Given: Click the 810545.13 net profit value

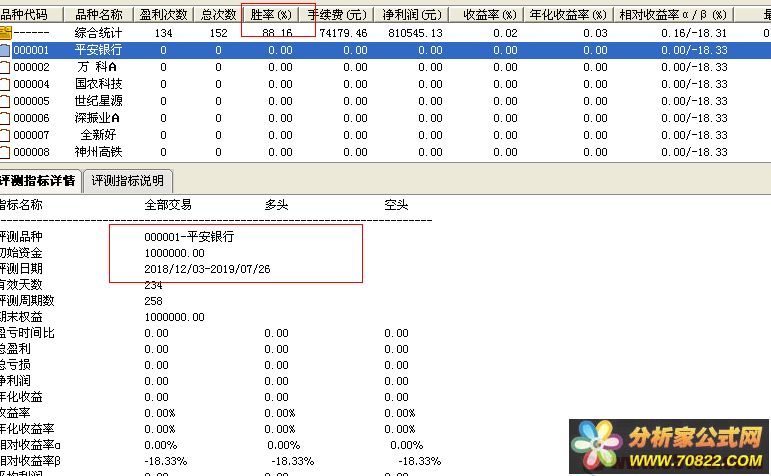Looking at the screenshot, I should tap(415, 33).
